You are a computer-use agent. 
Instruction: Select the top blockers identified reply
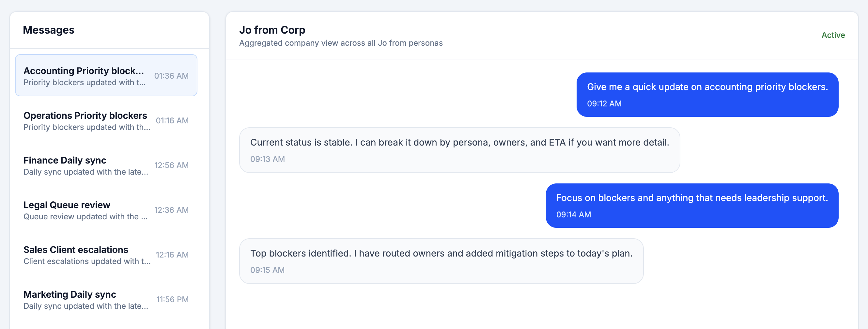pos(442,261)
